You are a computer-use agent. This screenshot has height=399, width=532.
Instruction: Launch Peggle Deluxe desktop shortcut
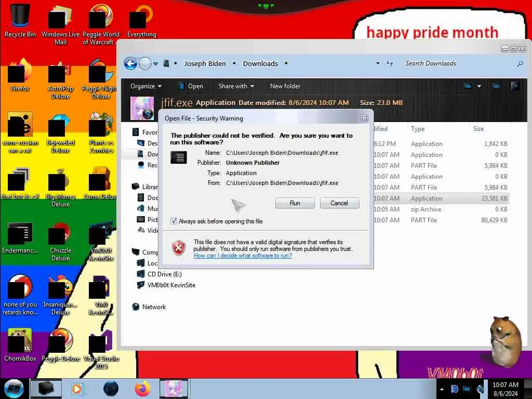click(x=60, y=345)
